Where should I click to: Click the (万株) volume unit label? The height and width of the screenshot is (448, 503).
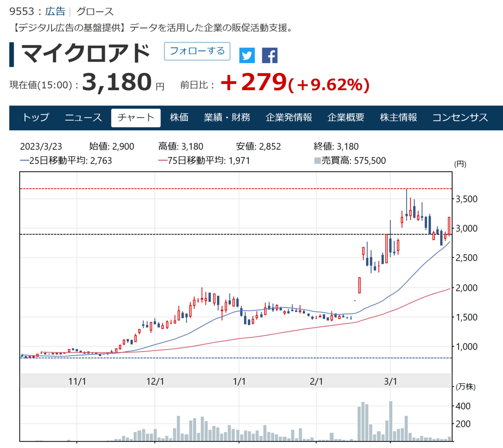466,387
